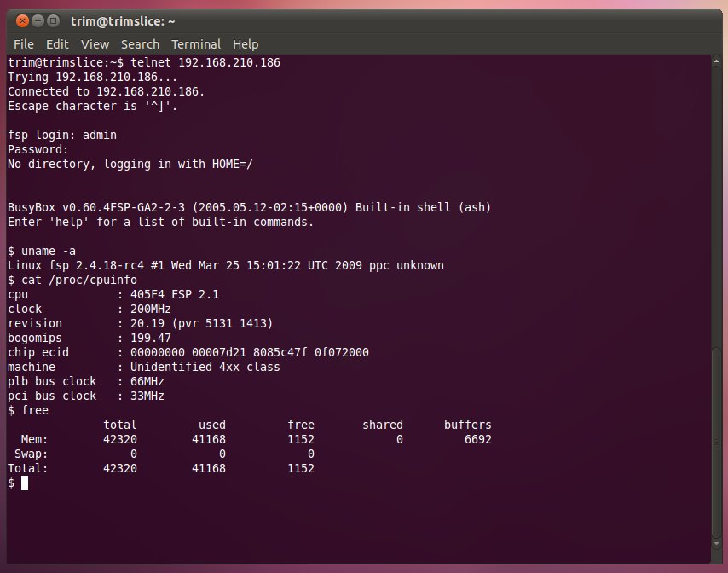Click the "Enter 'help' for a list" line

point(160,222)
